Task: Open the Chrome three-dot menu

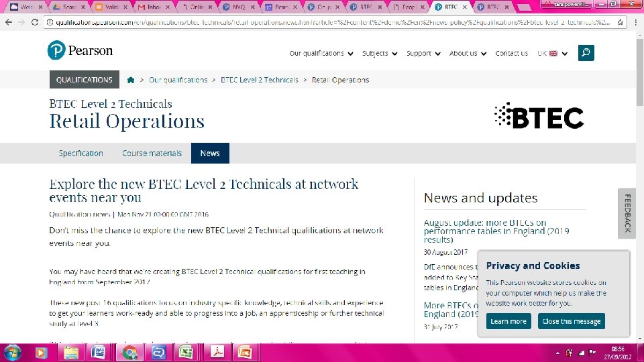Action: pyautogui.click(x=636, y=22)
